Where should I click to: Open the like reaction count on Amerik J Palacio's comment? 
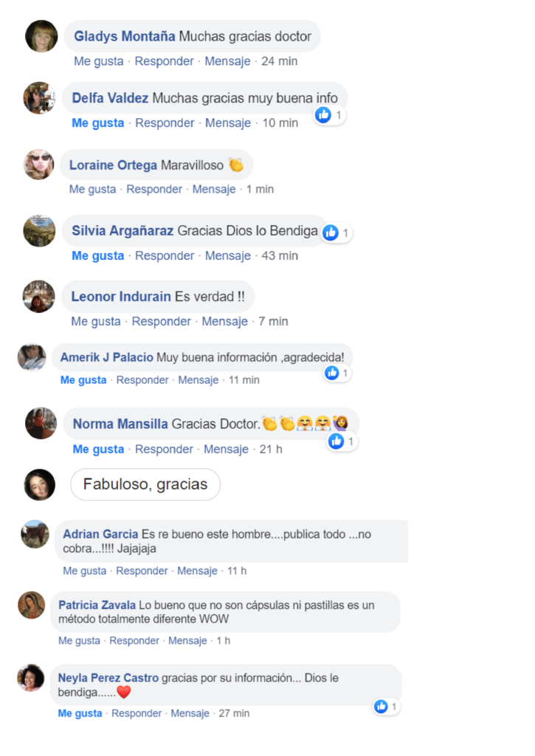tap(337, 373)
